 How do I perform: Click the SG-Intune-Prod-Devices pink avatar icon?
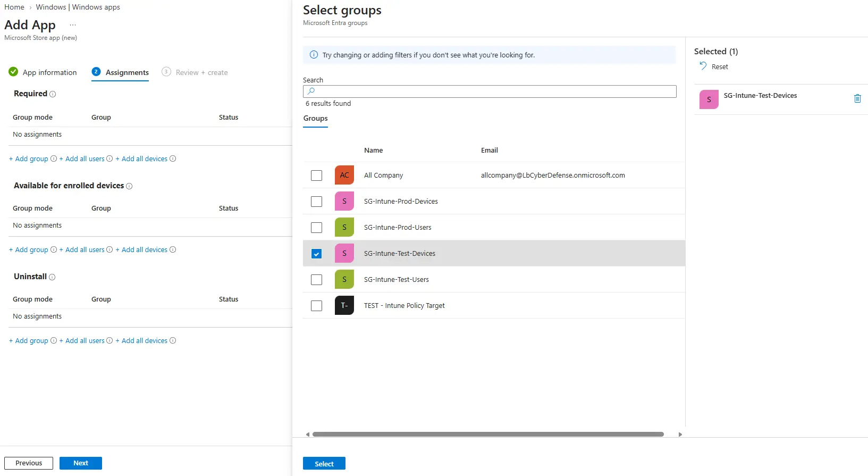point(344,201)
